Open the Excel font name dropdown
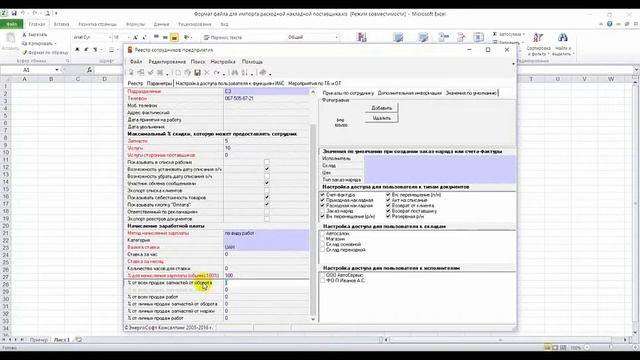640x360 pixels. click(x=109, y=37)
